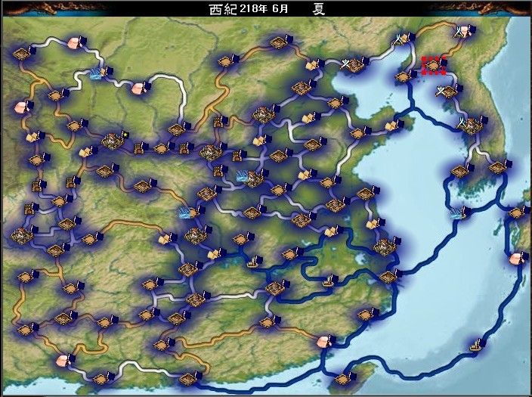Open the city at the eastern edge in Japan
This screenshot has height=397, width=532.
pyautogui.click(x=516, y=213)
